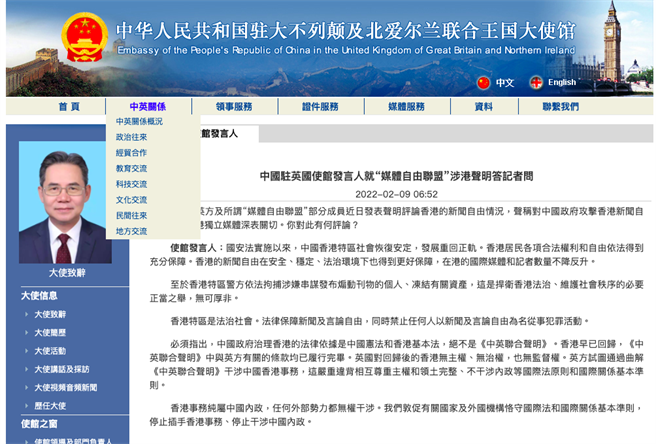
Task: Switch site language to 中文
Action: [x=505, y=82]
